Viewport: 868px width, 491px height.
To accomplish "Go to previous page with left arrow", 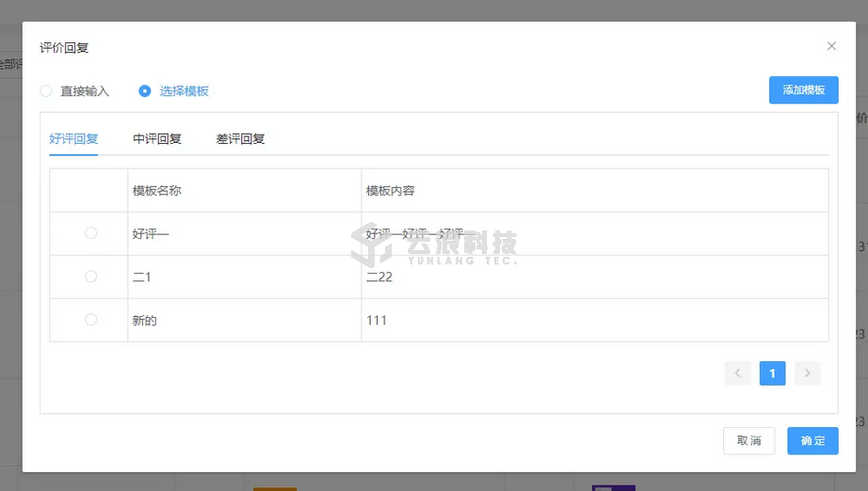I will coord(738,373).
